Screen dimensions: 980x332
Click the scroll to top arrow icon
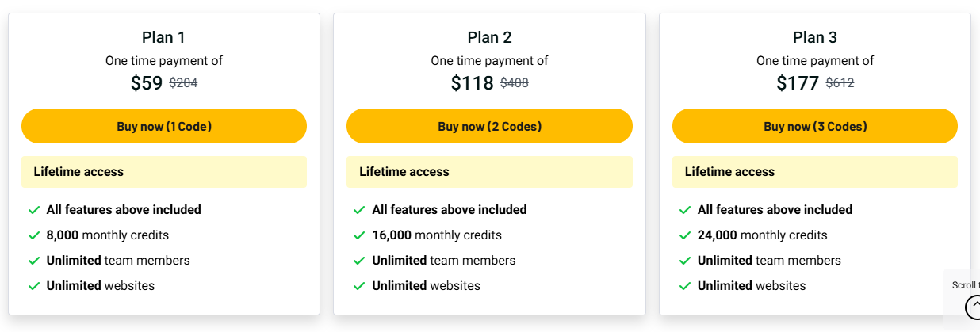point(973,307)
